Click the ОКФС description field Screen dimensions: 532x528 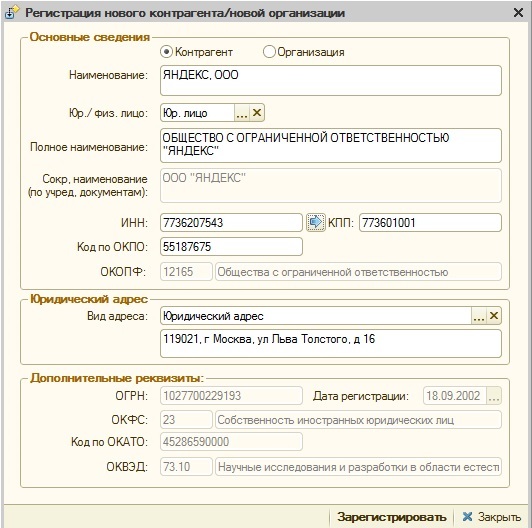358,420
